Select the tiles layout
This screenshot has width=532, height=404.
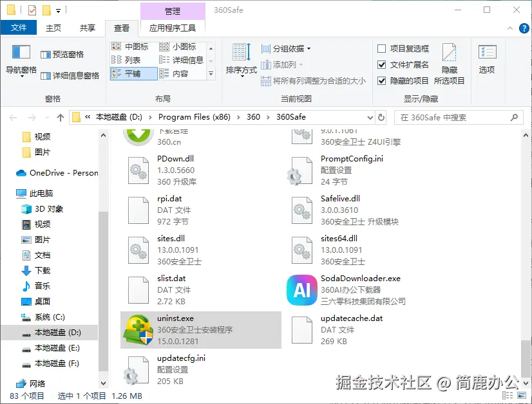click(134, 73)
